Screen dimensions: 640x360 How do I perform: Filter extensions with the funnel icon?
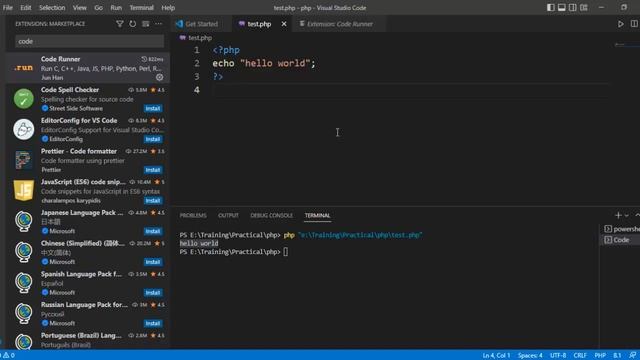tap(120, 24)
